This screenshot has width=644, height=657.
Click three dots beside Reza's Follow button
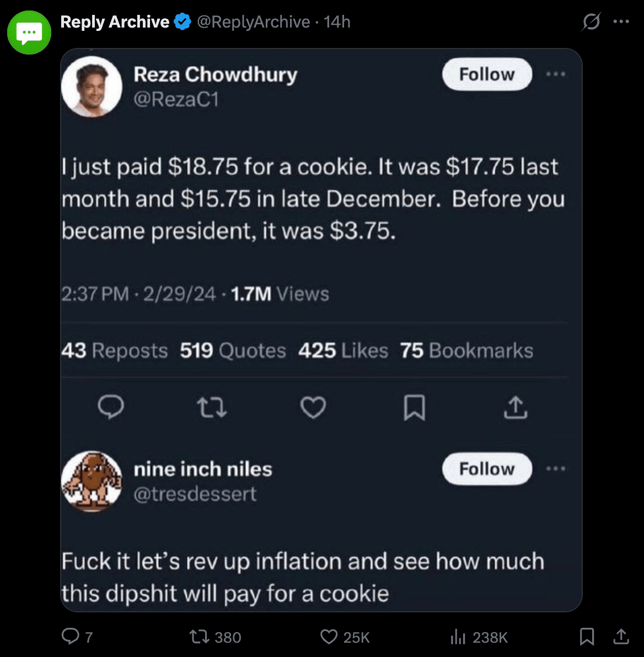click(556, 74)
